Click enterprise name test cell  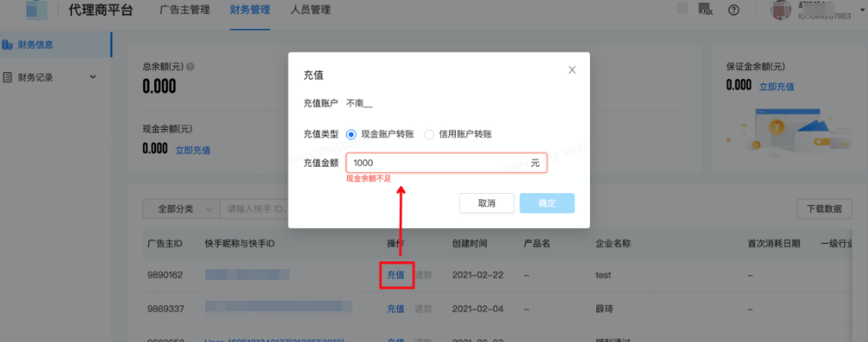tap(603, 275)
